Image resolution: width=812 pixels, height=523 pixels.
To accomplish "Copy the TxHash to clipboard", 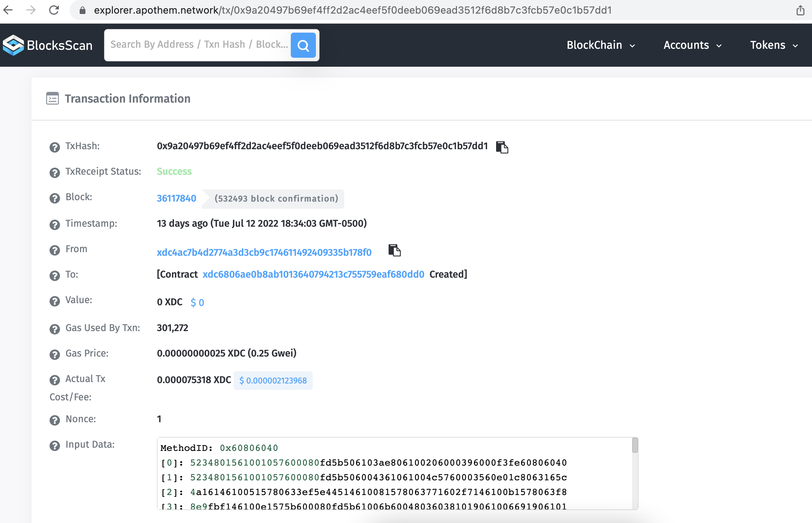I will tap(502, 147).
